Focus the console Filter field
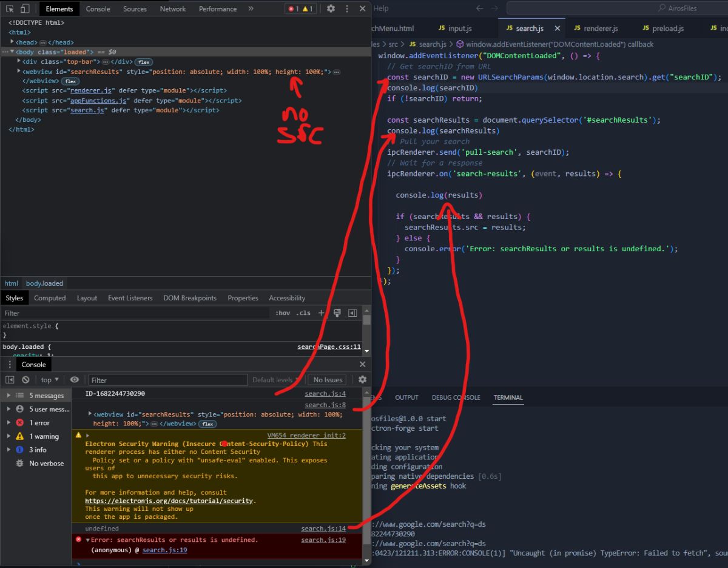The image size is (728, 568). (x=168, y=380)
